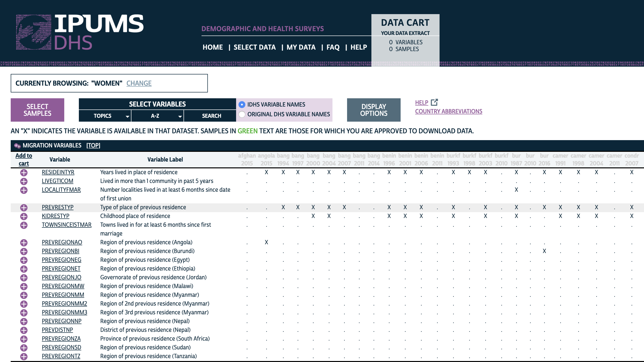Click the IPUMS DHS logo
This screenshot has width=644, height=362.
(x=80, y=32)
